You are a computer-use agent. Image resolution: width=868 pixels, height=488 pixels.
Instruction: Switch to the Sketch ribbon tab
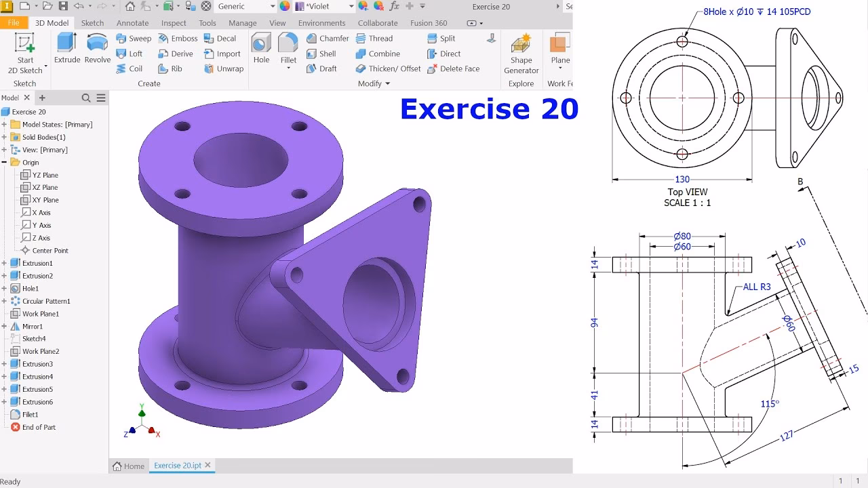93,22
